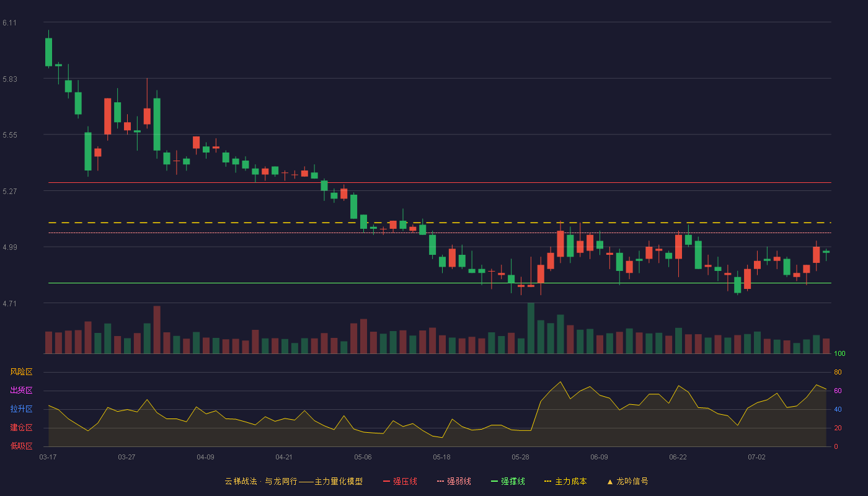Viewport: 868px width, 496px height.
Task: Click the magenta 60 indicator axis value
Action: [838, 391]
